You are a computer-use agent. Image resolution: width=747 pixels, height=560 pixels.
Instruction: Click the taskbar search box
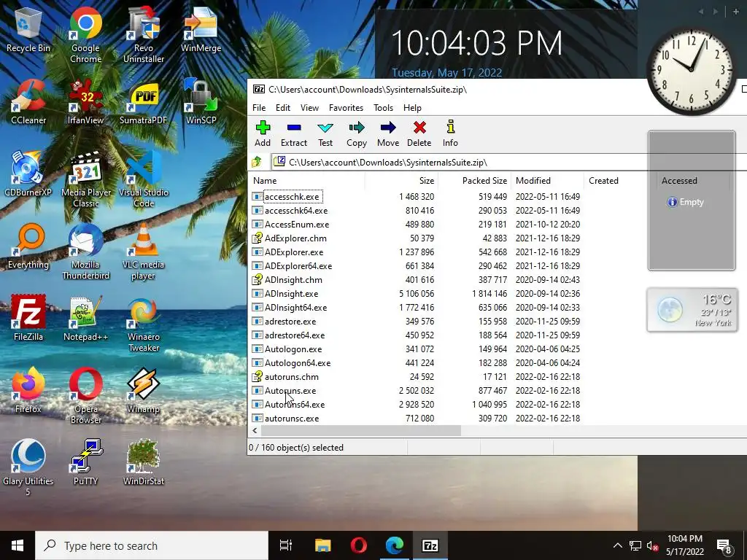coord(152,545)
